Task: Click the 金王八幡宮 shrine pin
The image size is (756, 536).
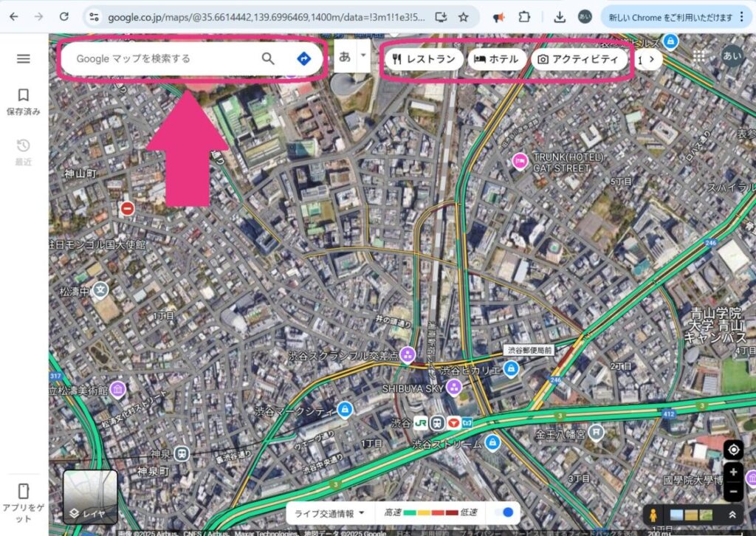Action: coord(597,433)
